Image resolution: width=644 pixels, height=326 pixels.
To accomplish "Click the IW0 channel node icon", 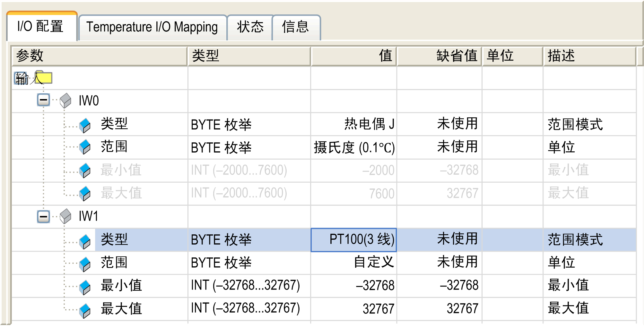I will pyautogui.click(x=65, y=100).
